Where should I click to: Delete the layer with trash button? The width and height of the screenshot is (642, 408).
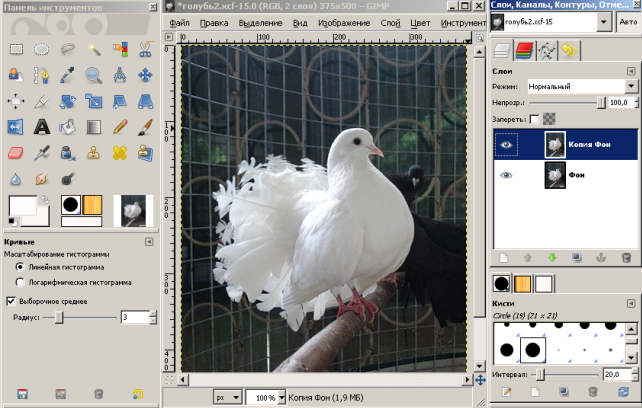point(626,258)
